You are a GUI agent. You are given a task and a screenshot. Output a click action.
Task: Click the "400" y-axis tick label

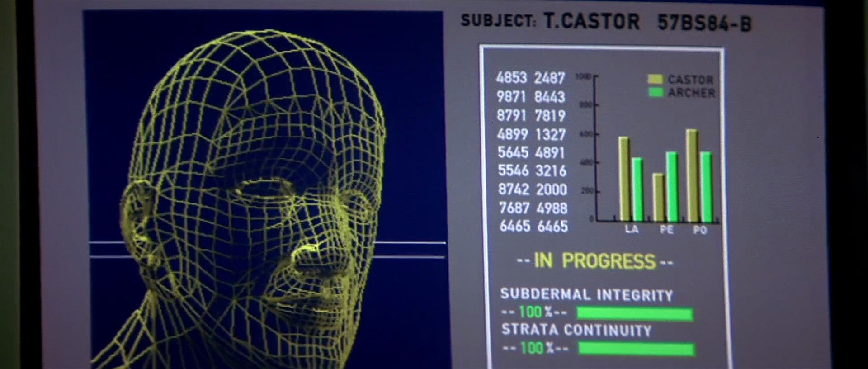(x=586, y=162)
